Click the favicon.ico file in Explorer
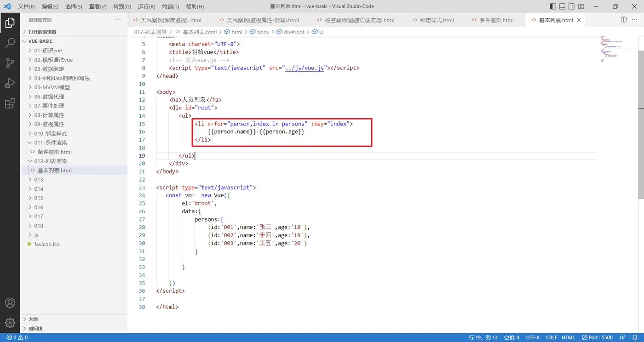The height and width of the screenshot is (342, 644). pos(47,244)
